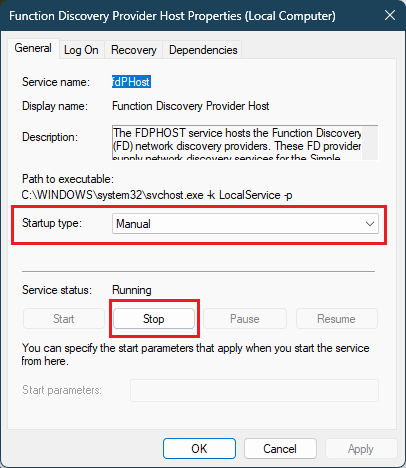Switch to the General tab
The image size is (406, 468).
pyautogui.click(x=33, y=48)
